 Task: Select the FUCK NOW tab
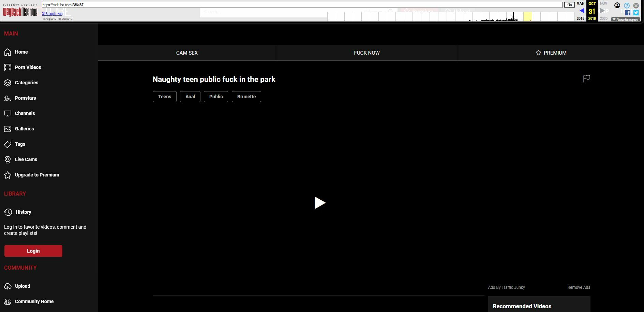[x=367, y=53]
